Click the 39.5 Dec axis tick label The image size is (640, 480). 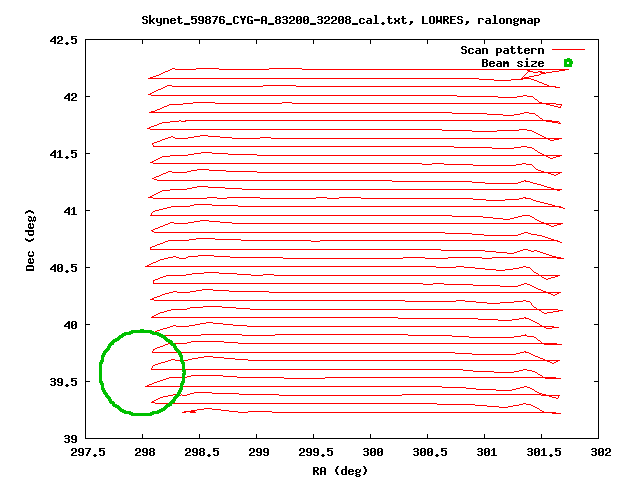(63, 382)
